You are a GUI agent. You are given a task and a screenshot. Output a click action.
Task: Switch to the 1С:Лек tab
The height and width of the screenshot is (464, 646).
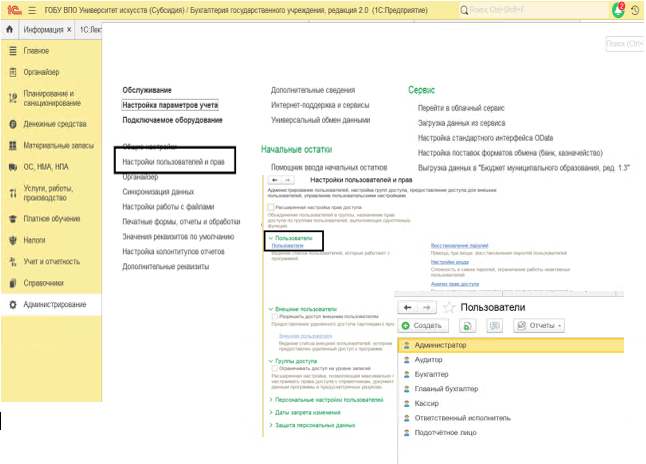90,30
